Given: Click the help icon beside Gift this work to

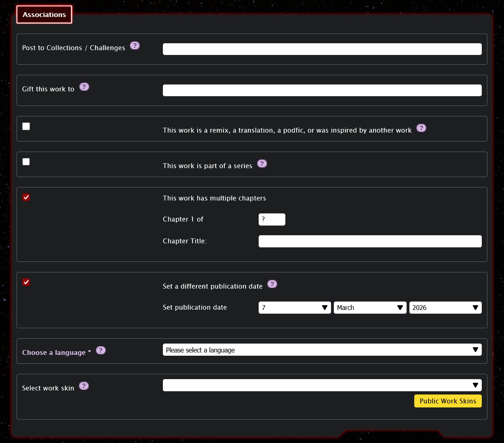Looking at the screenshot, I should pyautogui.click(x=84, y=87).
